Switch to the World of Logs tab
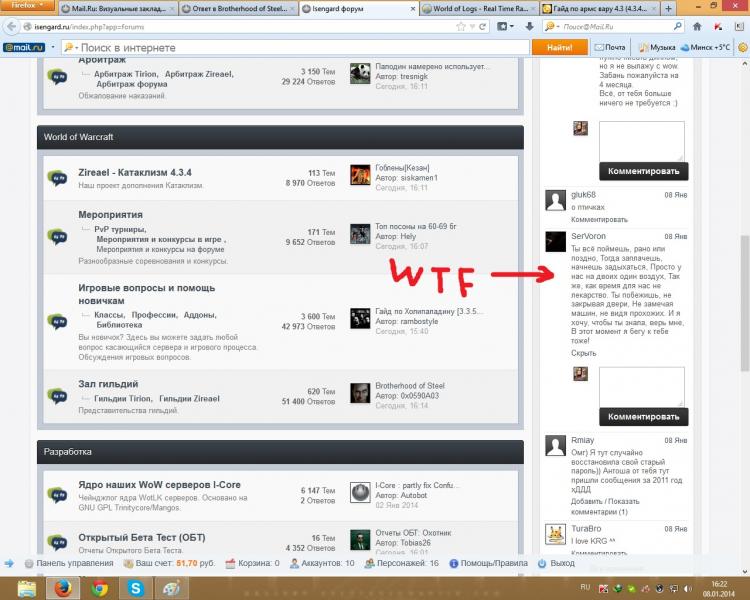 [479, 9]
